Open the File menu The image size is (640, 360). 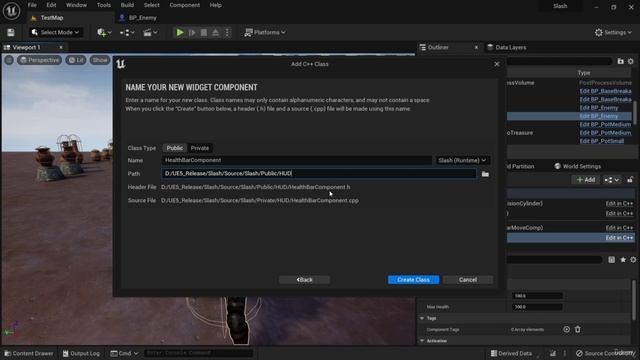pyautogui.click(x=32, y=5)
